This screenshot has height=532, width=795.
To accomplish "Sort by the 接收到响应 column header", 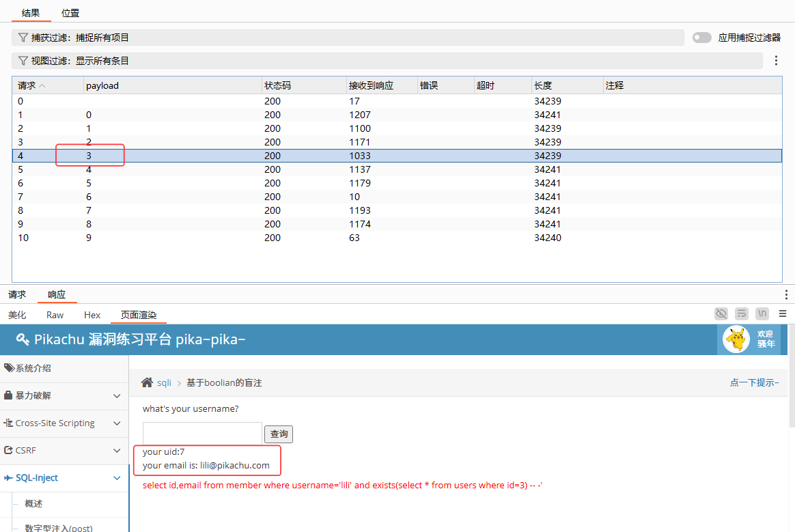I will coord(381,86).
